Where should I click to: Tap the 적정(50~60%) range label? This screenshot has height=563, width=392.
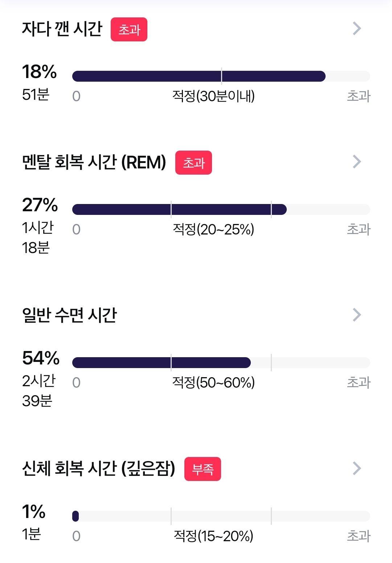coord(213,382)
